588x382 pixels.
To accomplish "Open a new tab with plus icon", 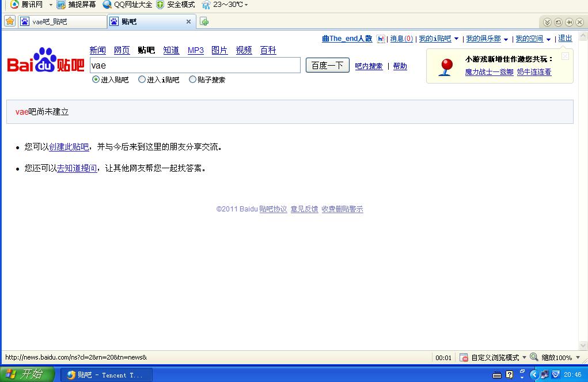I will coord(204,22).
